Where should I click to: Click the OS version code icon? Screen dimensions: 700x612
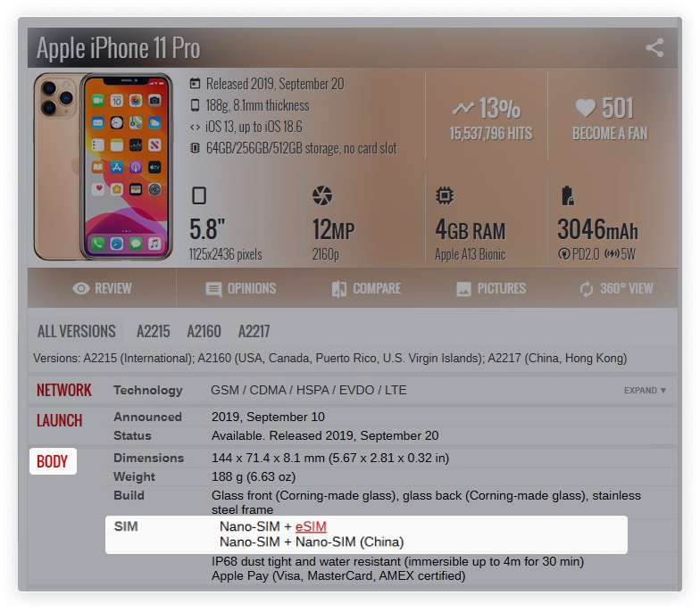[x=195, y=127]
